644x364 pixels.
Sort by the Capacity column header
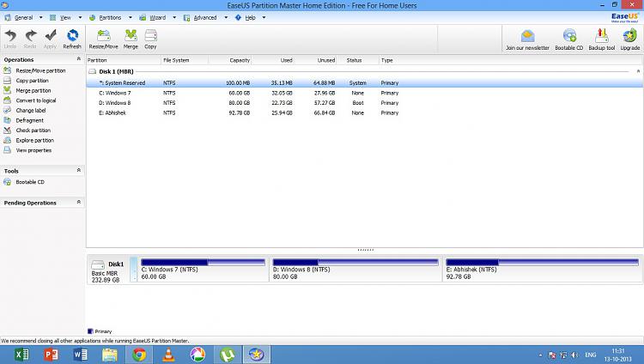pos(230,60)
